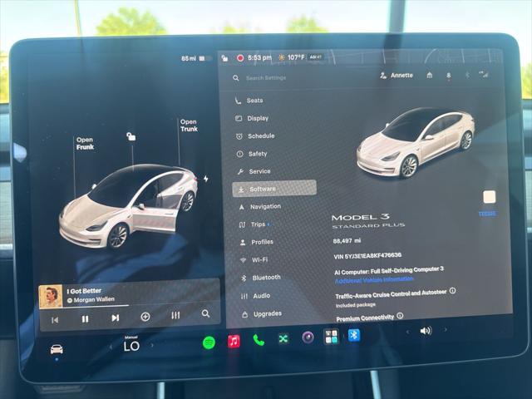
Task: Tap the unlock padlock icon above the car
Action: [x=131, y=136]
